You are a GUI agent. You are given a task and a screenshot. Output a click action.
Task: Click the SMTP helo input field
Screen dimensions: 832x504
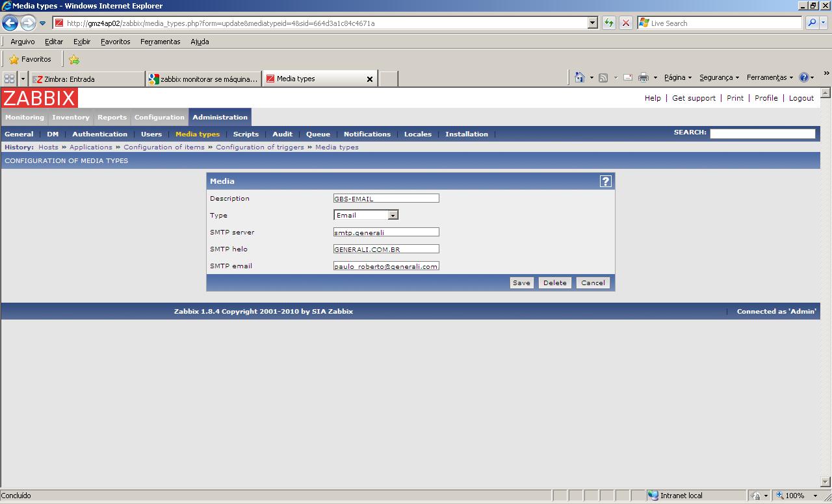click(386, 249)
